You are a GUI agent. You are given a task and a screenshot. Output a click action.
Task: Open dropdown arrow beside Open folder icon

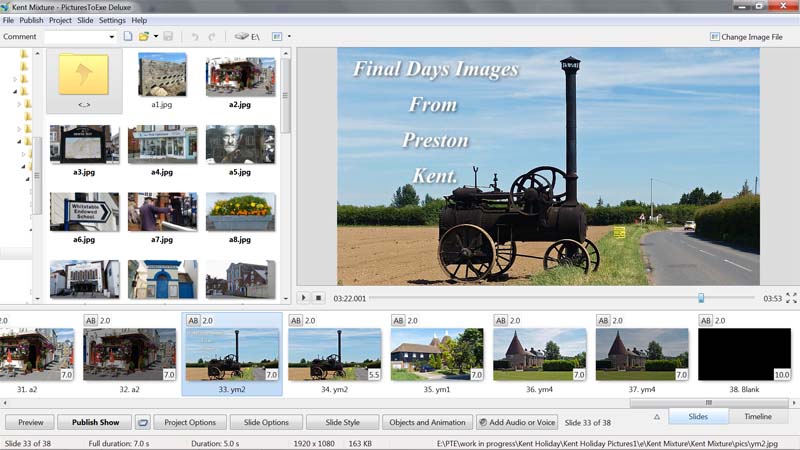[x=156, y=36]
